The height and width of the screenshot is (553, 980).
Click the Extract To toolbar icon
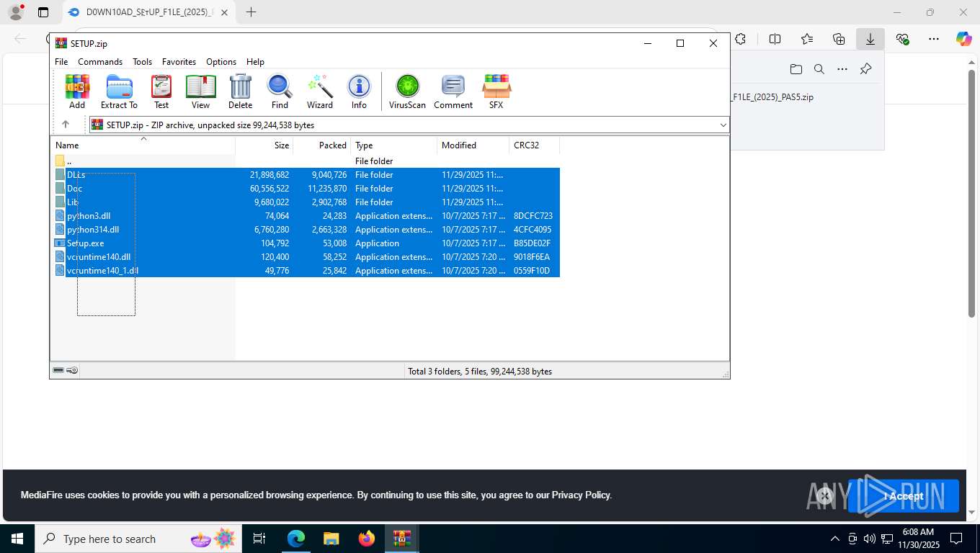click(119, 91)
